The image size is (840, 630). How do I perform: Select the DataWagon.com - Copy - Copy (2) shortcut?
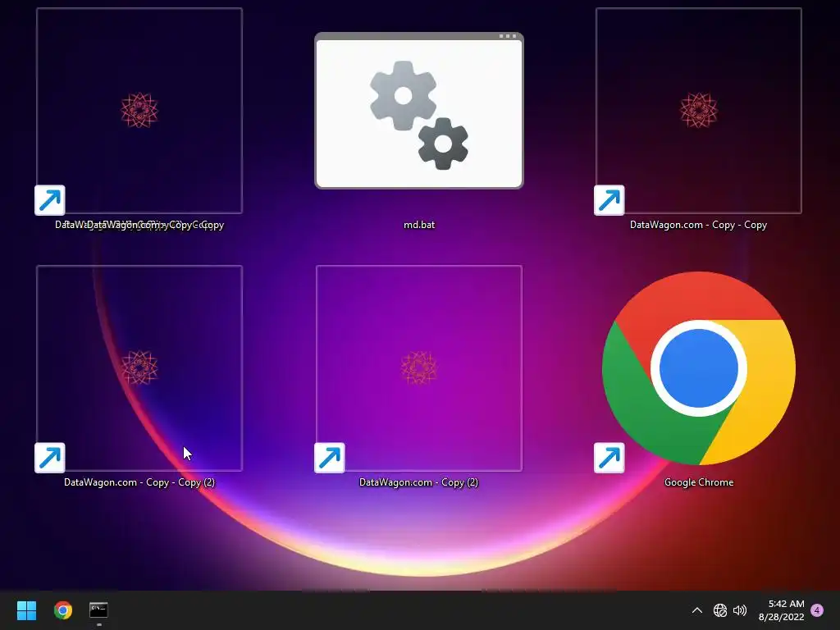click(139, 368)
